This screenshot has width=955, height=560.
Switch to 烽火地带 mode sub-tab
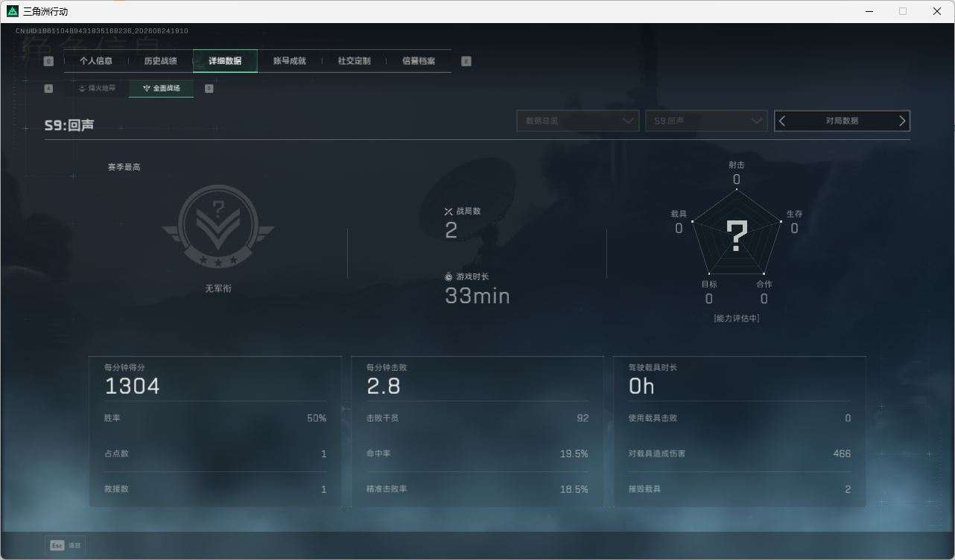click(x=97, y=89)
